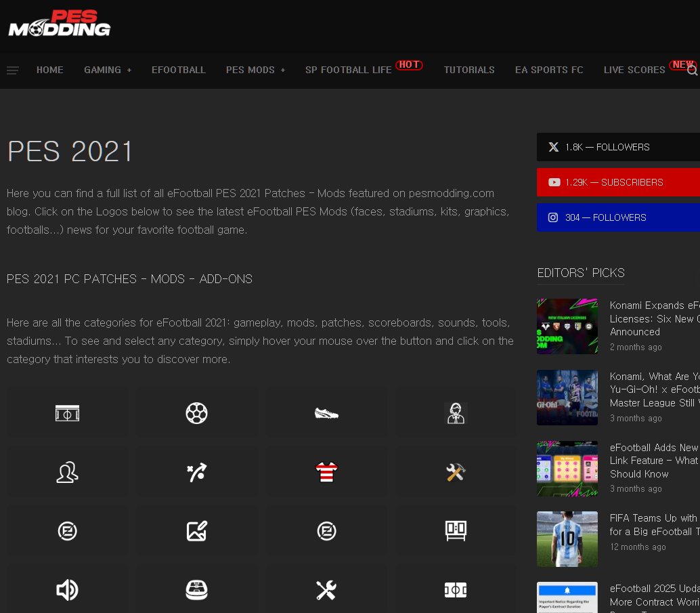The height and width of the screenshot is (613, 700).
Task: Open the player faces two-heads icon
Action: tap(67, 472)
